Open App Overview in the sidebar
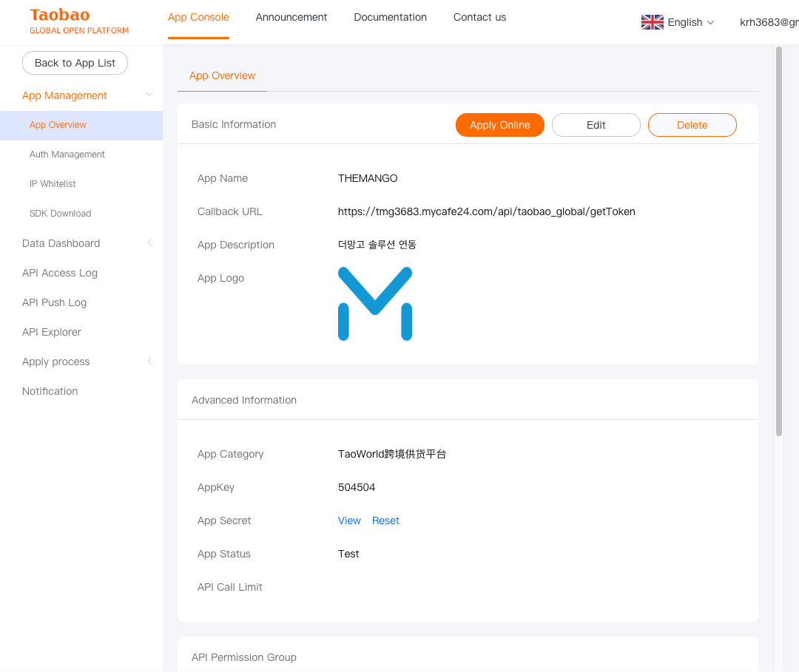 click(81, 125)
